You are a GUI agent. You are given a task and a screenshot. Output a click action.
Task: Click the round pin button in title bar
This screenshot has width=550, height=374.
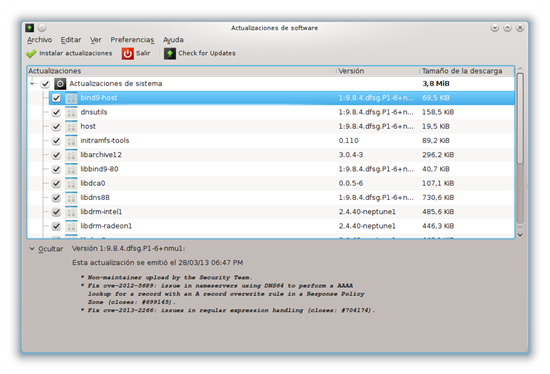coord(42,27)
